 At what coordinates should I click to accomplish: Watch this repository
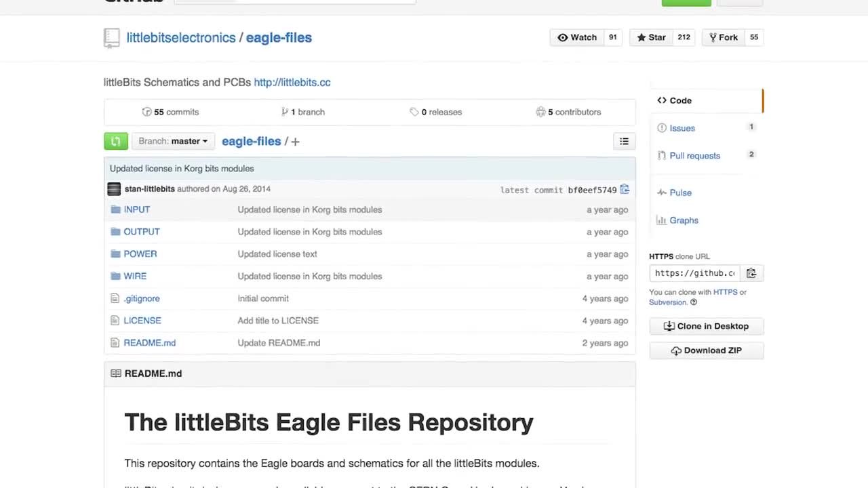(x=577, y=37)
